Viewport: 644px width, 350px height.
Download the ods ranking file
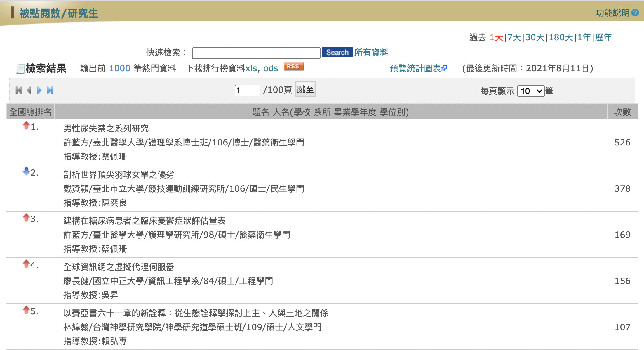tap(271, 68)
